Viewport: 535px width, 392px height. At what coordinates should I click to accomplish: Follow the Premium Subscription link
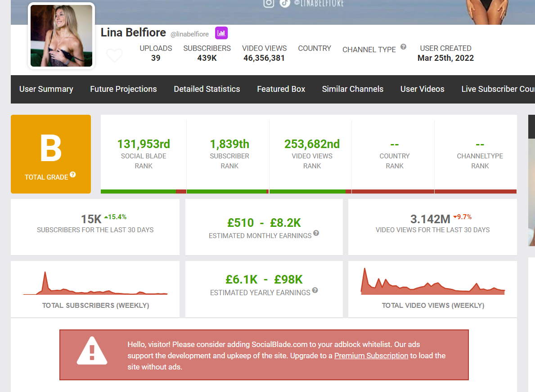pyautogui.click(x=371, y=356)
